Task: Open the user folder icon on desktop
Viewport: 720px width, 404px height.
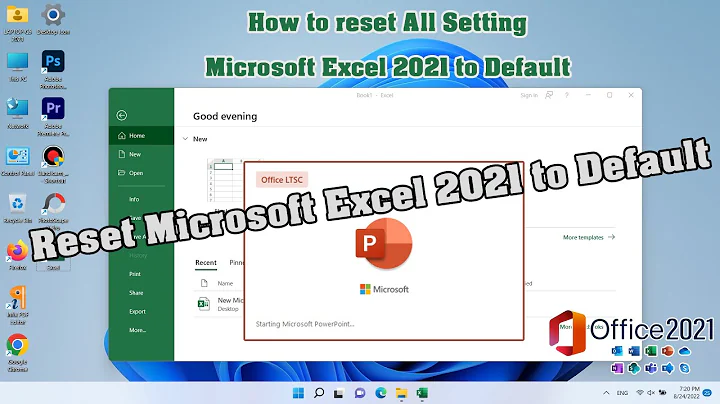Action: click(17, 23)
